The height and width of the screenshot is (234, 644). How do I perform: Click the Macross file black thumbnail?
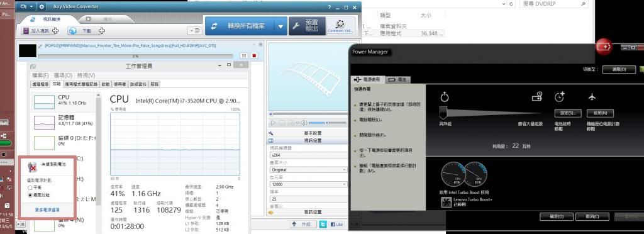(x=28, y=51)
